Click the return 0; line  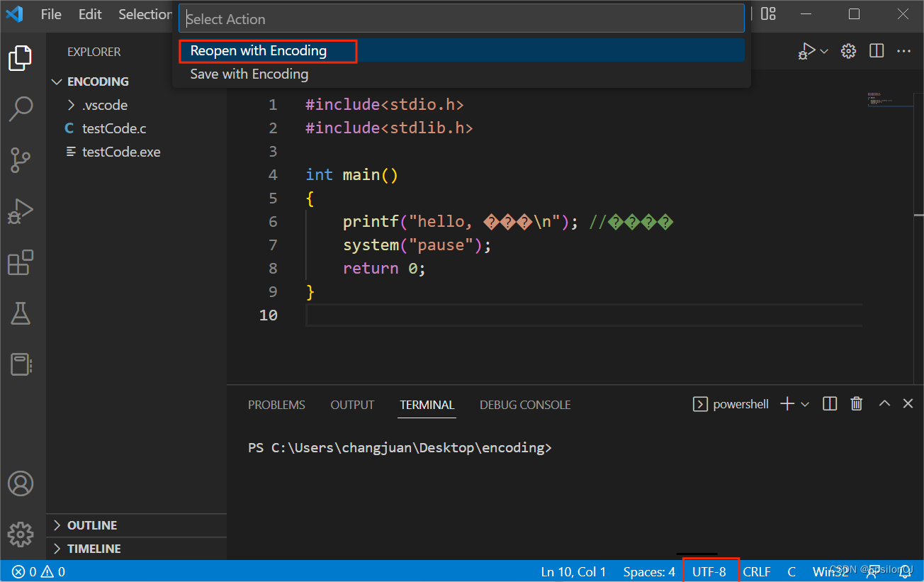(x=384, y=269)
